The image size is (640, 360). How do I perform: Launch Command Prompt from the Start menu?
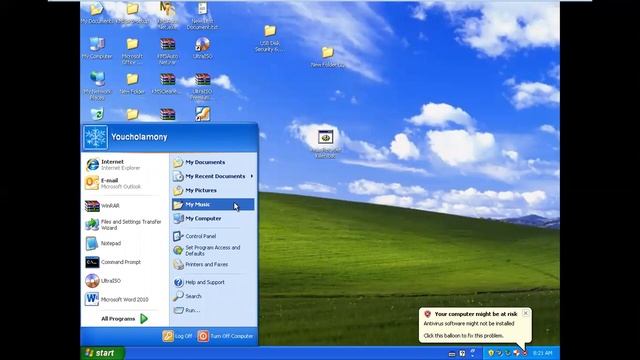(125, 262)
